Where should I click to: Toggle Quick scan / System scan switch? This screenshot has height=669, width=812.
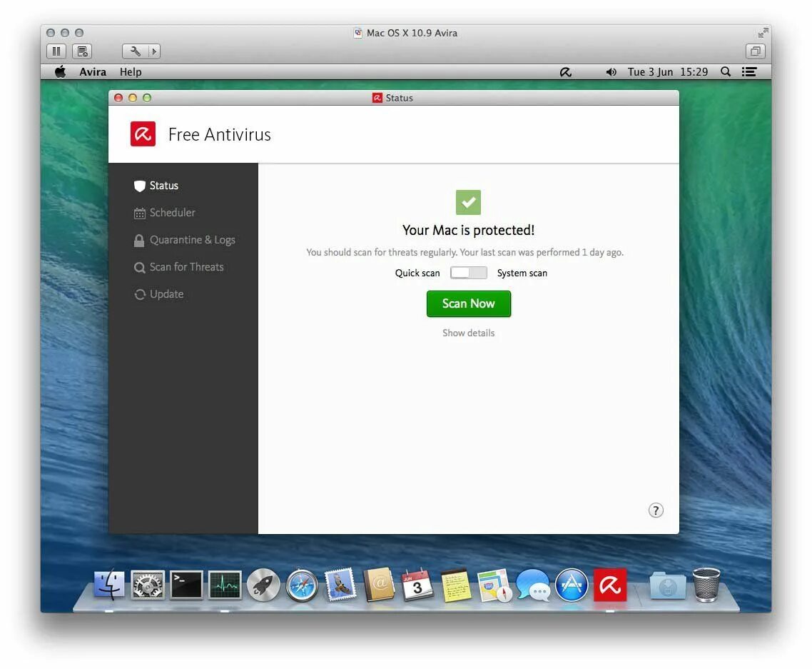coord(468,273)
